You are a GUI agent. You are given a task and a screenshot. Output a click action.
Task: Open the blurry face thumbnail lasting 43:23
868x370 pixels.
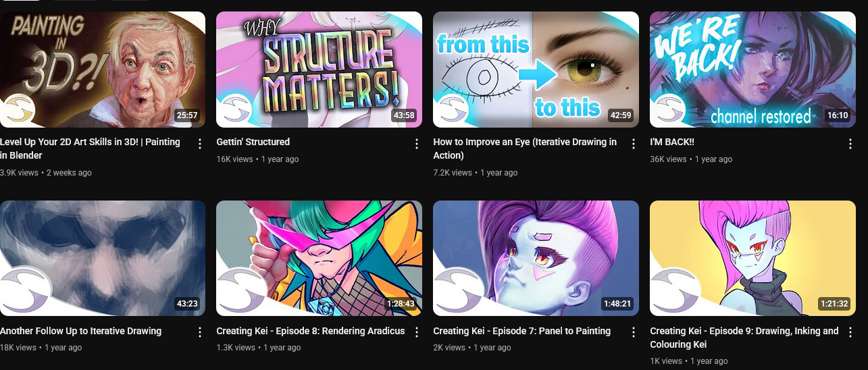coord(103,258)
